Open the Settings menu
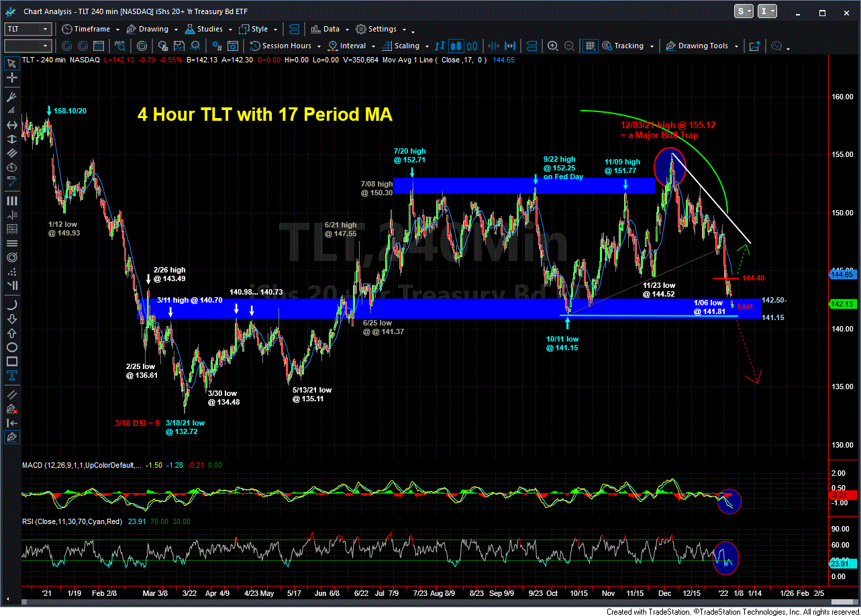 379,29
